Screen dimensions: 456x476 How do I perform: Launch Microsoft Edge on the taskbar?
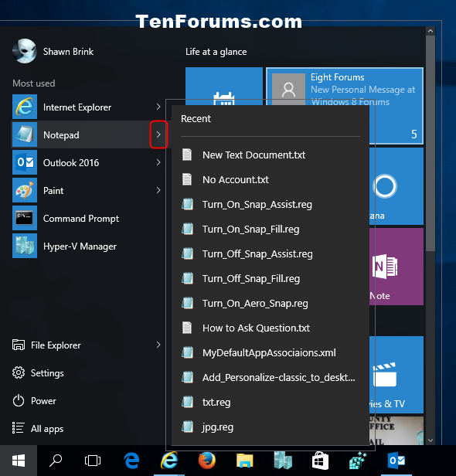tap(131, 461)
